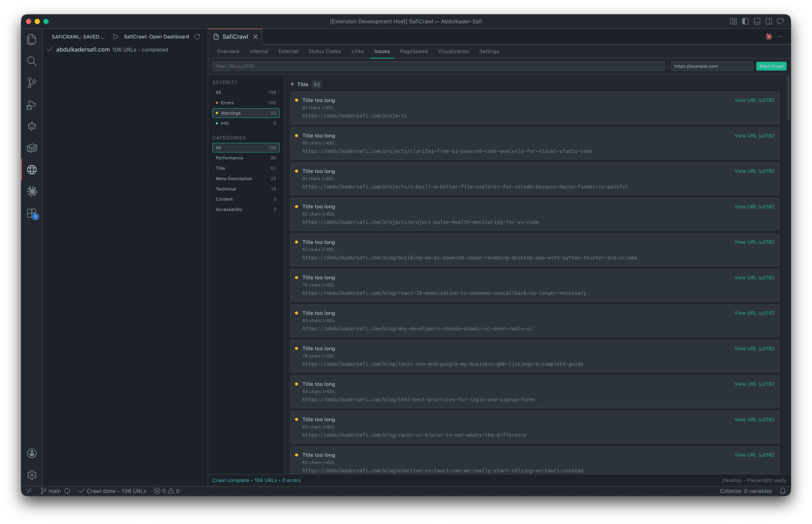Open the SafiCrawl globe sidebar icon

click(32, 169)
